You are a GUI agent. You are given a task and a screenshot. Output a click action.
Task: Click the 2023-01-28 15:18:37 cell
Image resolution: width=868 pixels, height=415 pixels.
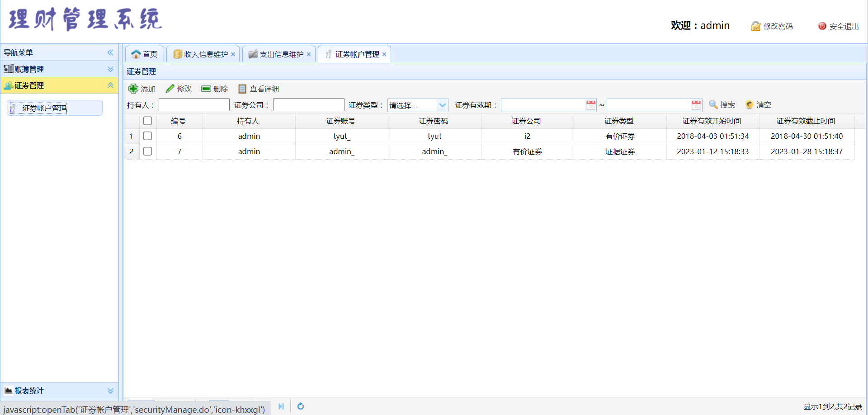coord(807,151)
